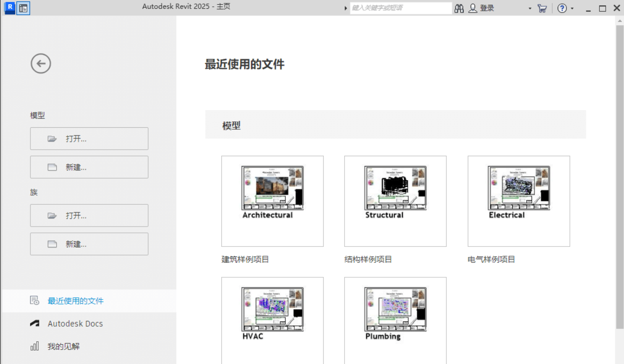Click 打开 under 族 section
The width and height of the screenshot is (624, 364).
(89, 215)
